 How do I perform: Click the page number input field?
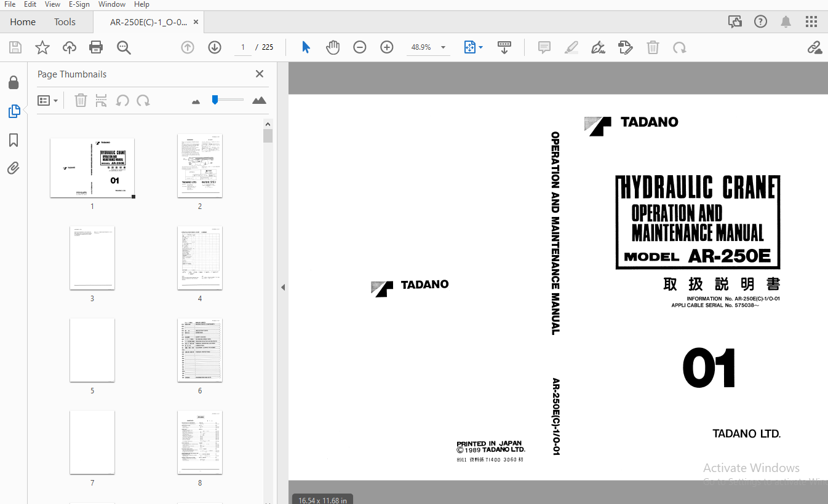242,47
